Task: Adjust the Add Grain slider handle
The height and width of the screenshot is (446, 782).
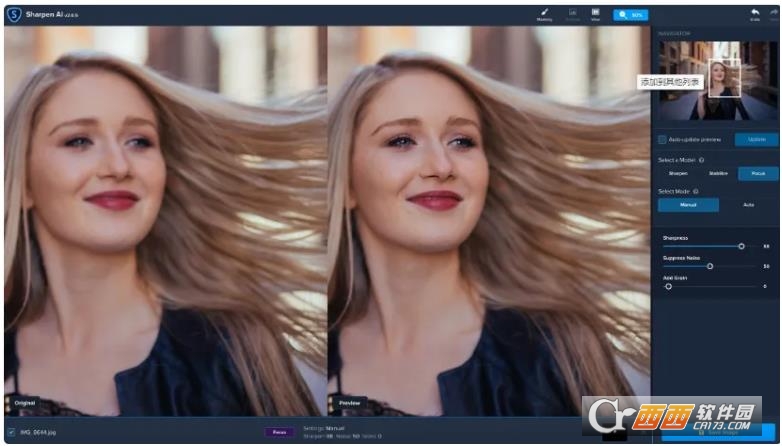Action: click(668, 286)
